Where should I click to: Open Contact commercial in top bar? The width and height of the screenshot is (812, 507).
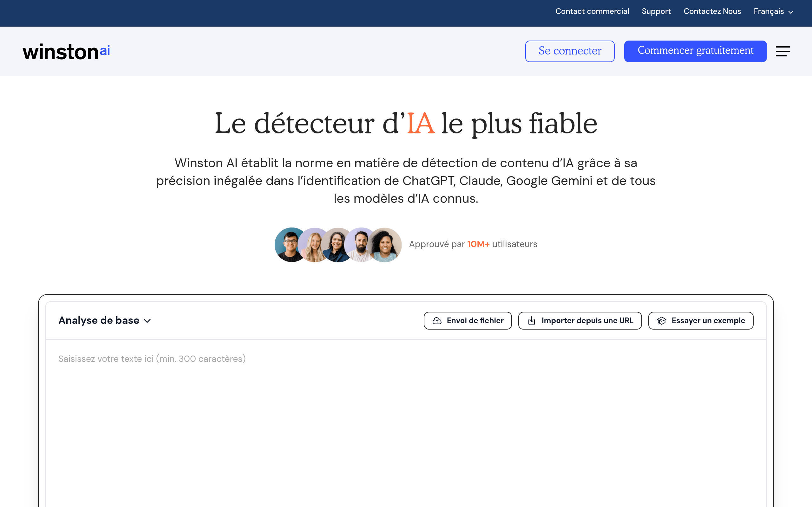(592, 11)
